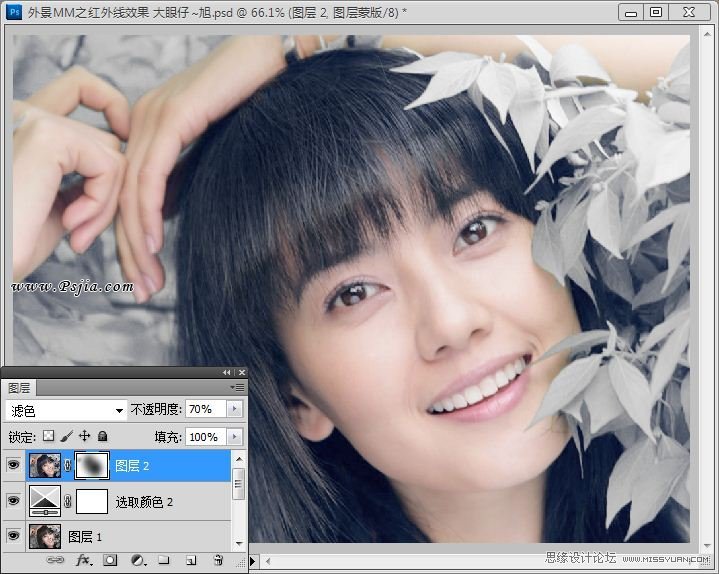Screen dimensions: 719x574
Task: Open the 滤色 blend mode dropdown
Action: 65,410
